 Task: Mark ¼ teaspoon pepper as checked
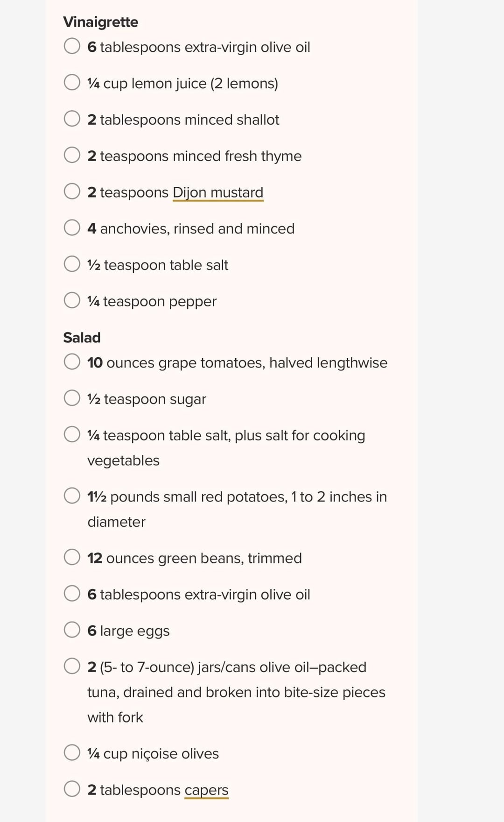[72, 300]
